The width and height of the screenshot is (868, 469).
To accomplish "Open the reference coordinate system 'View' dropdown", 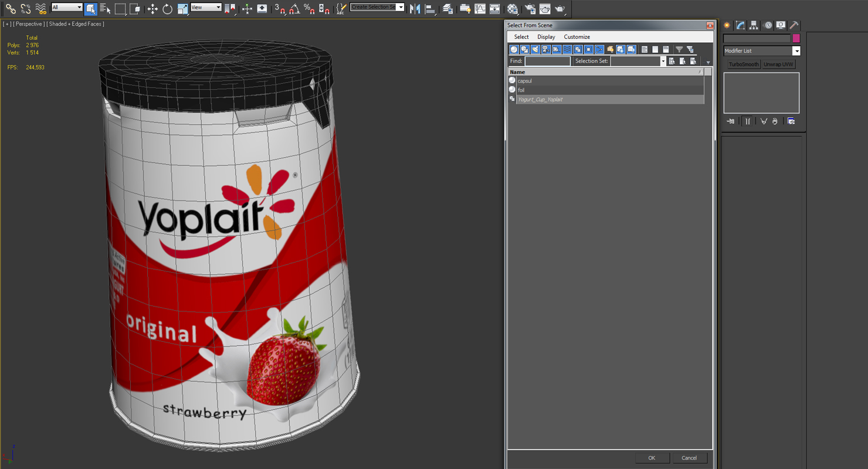I will pyautogui.click(x=206, y=8).
